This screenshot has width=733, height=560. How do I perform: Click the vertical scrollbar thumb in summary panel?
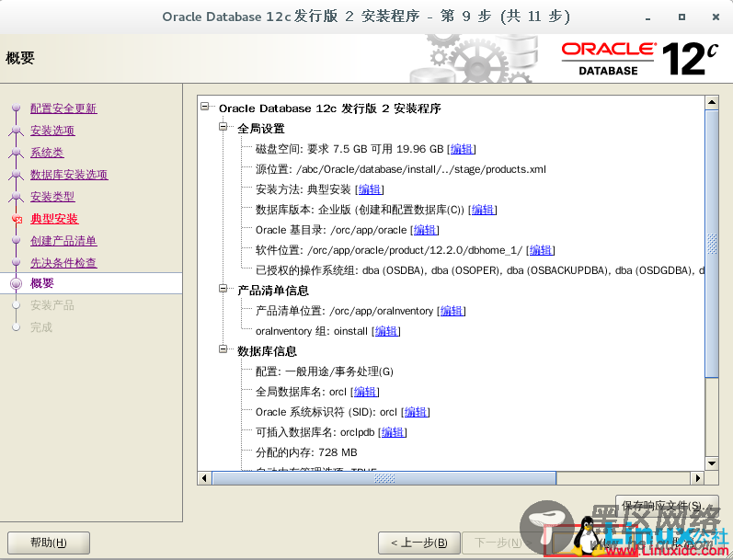(x=712, y=244)
